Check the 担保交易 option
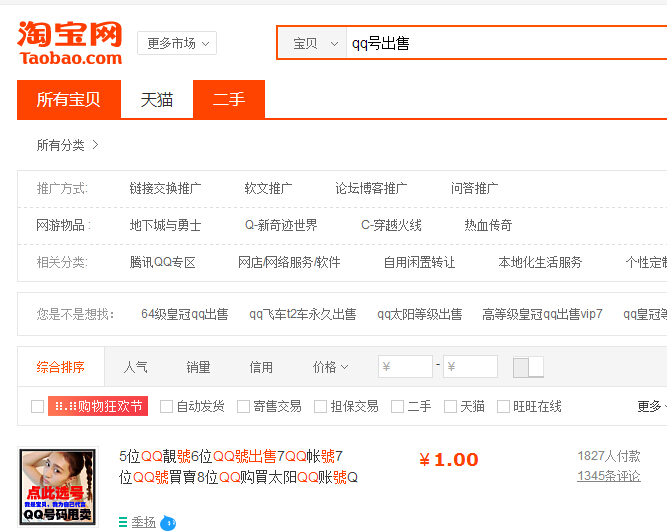Screen dimensions: 667x531 [320, 406]
